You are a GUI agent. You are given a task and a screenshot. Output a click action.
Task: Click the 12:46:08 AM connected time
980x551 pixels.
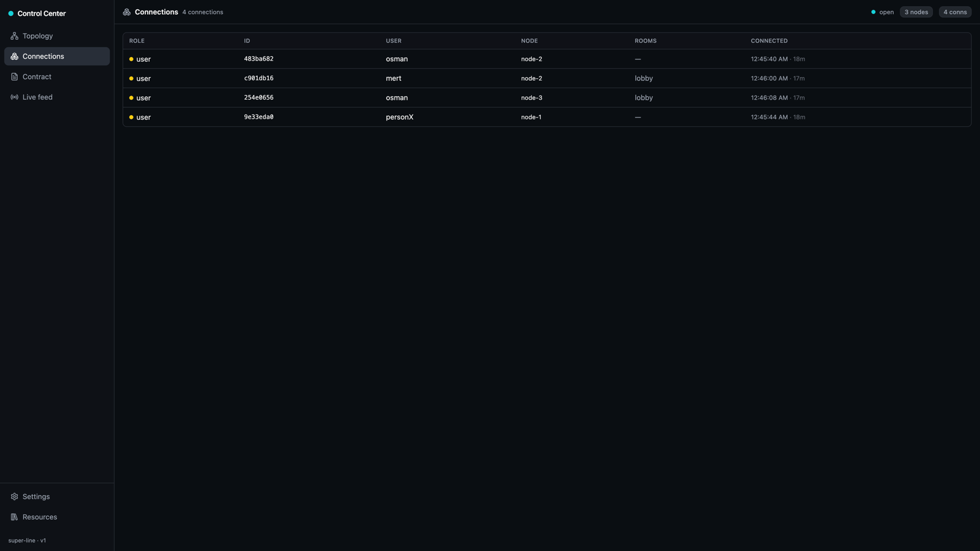pos(769,98)
